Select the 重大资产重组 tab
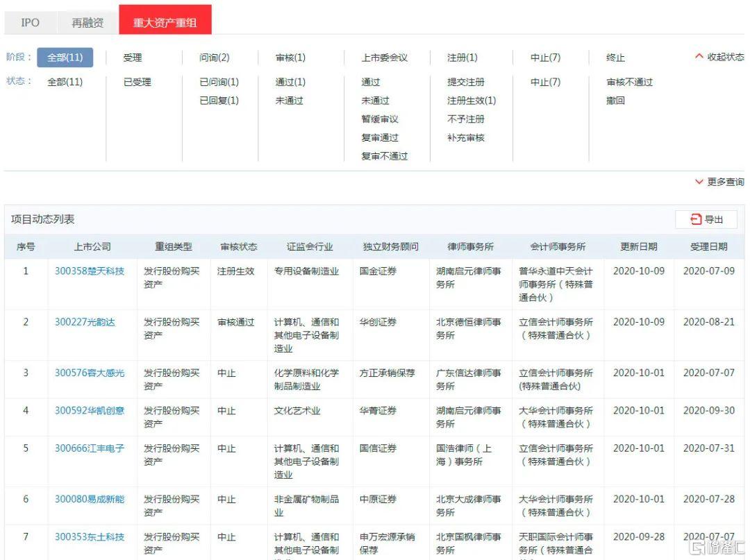Image resolution: width=750 pixels, height=560 pixels. pos(165,19)
